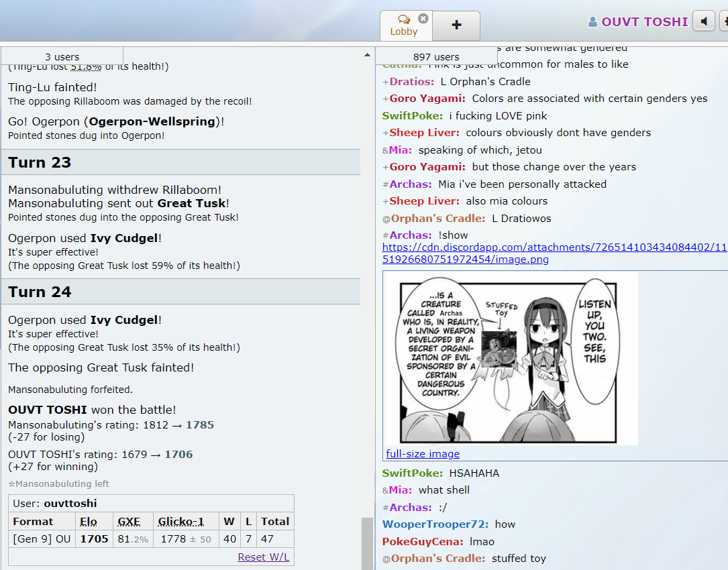The height and width of the screenshot is (570, 728).
Task: Click the WooperTrooper72 username
Action: click(x=435, y=524)
